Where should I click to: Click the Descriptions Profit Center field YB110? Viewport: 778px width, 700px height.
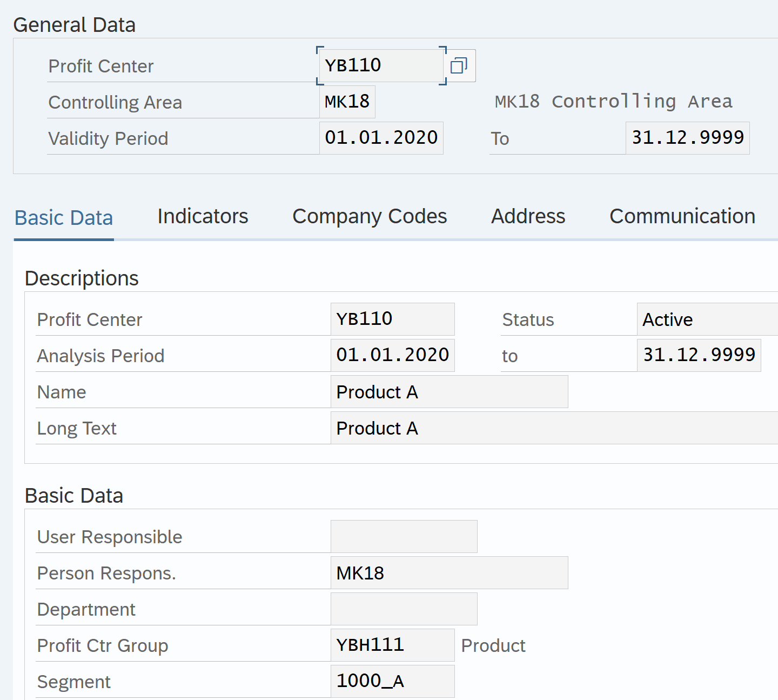click(x=393, y=319)
